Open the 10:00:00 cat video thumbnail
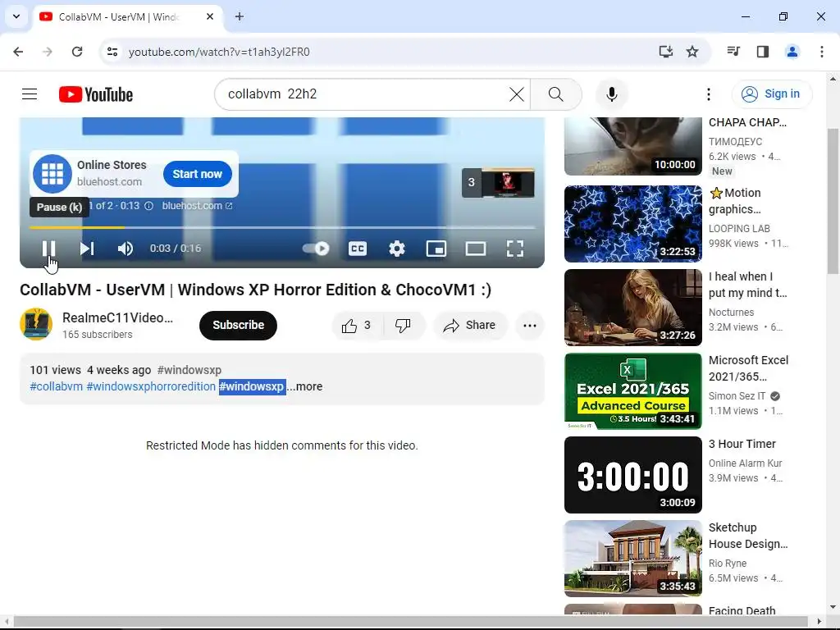 point(632,146)
